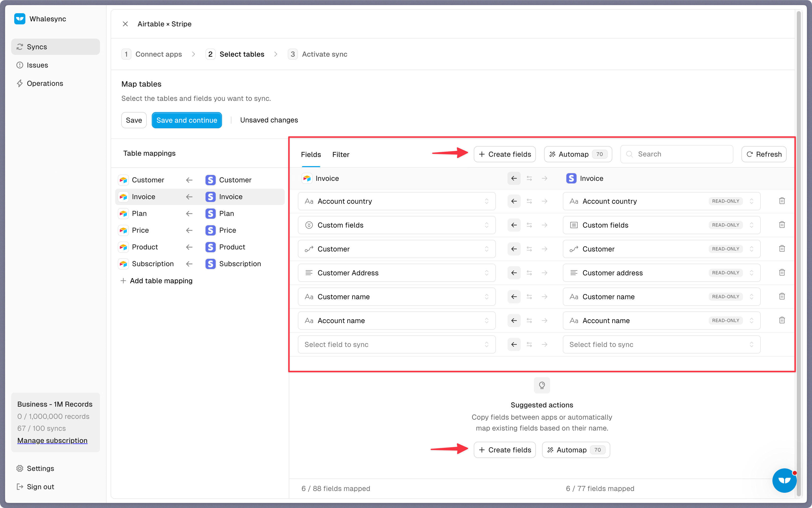Open the Whalesync chat support bubble
Screen dimensions: 812x508
(785, 481)
